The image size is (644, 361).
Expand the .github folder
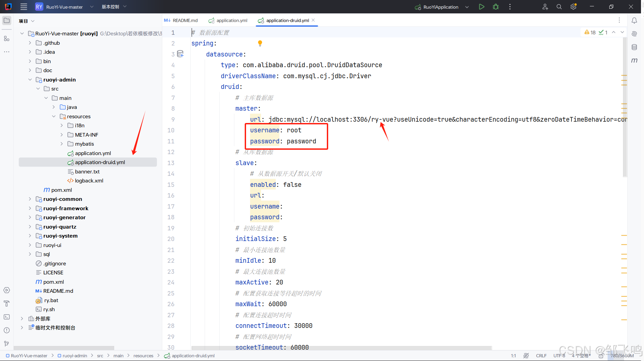pyautogui.click(x=30, y=43)
